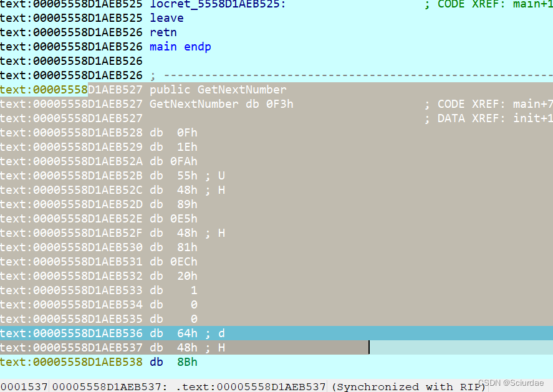Screen dimensions: 553x392
Task: Click the GetNextNumber public symbol name
Action: (241, 90)
